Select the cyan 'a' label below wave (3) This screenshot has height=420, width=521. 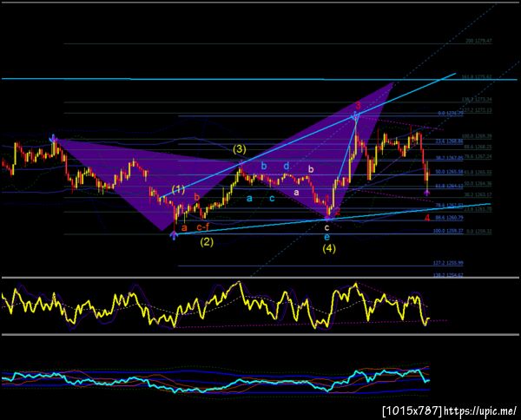(249, 199)
